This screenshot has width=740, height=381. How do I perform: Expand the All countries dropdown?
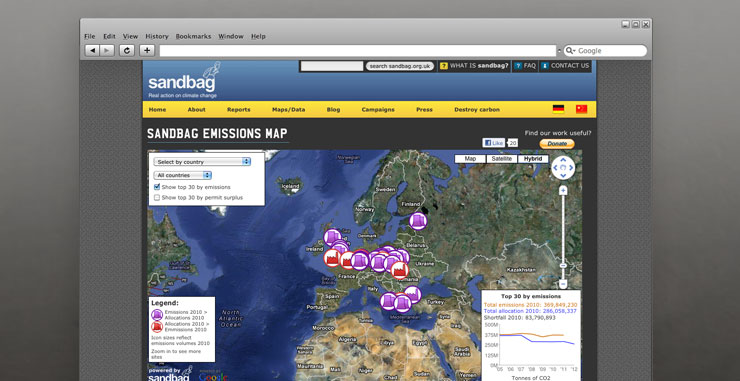coord(183,175)
